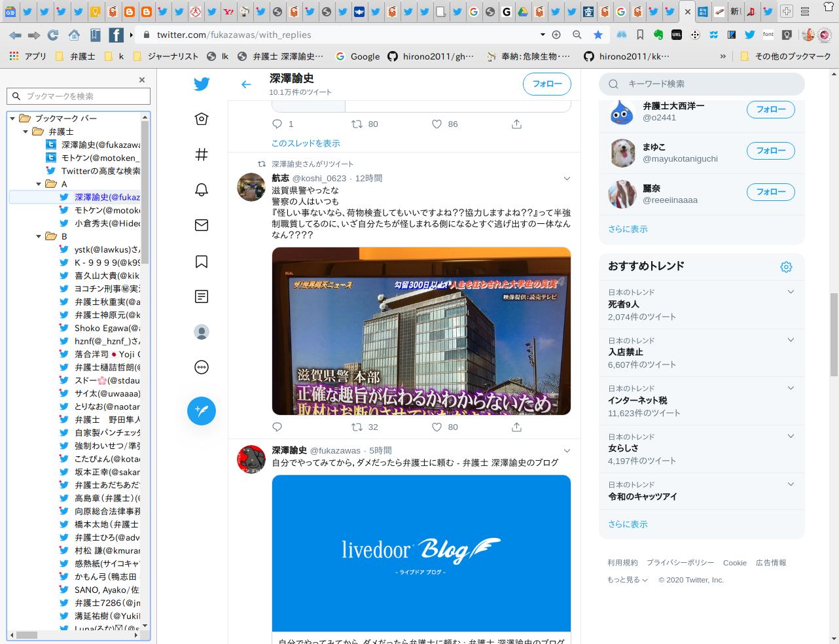Retweet the tweet with 32 retweets

357,427
